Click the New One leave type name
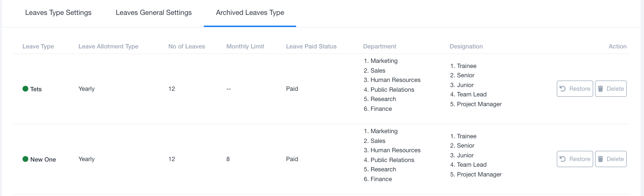This screenshot has width=644, height=196. coord(43,159)
